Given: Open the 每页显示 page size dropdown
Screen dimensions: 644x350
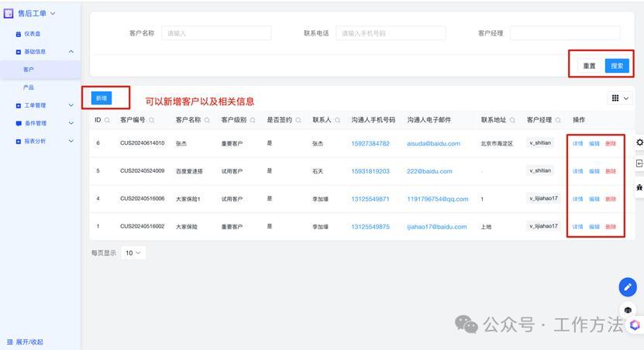Looking at the screenshot, I should [133, 252].
